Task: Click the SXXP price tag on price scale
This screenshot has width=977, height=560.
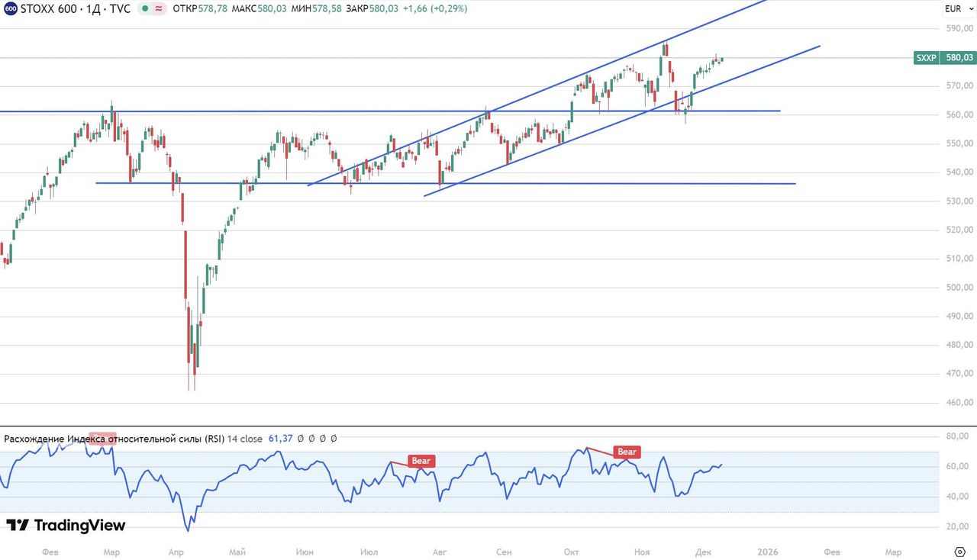Action: (x=927, y=57)
